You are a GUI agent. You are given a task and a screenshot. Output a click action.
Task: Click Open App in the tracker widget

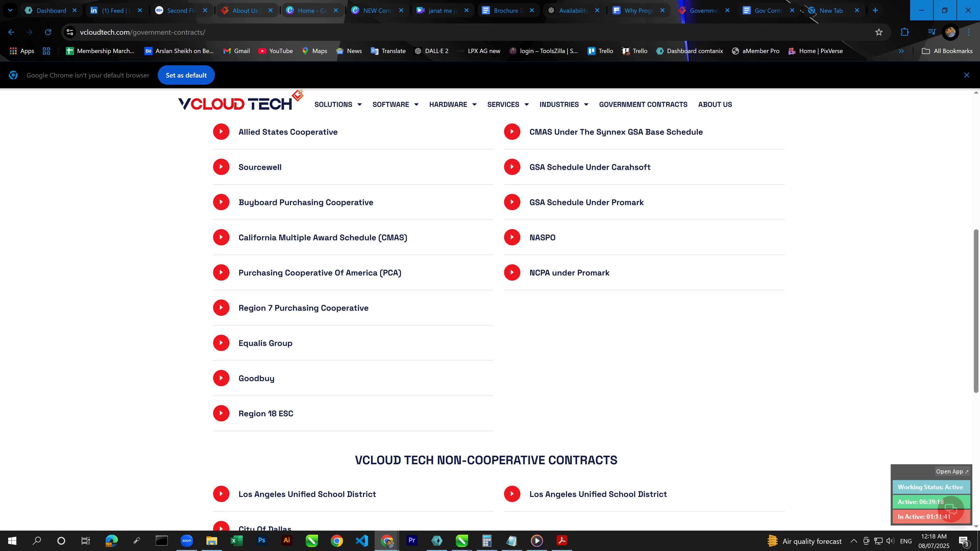(952, 471)
